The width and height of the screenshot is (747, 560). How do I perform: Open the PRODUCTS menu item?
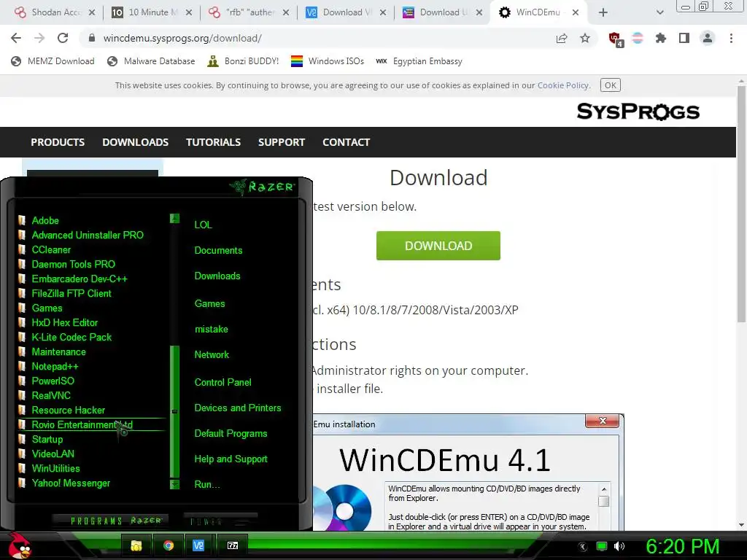pos(58,142)
